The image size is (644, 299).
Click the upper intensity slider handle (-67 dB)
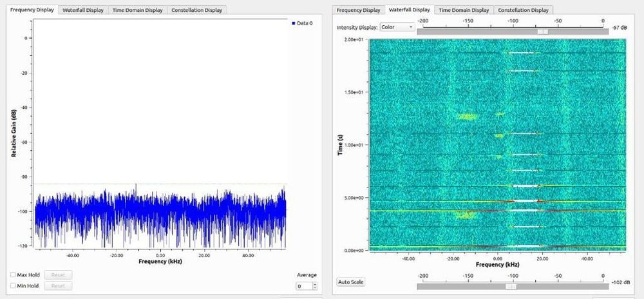(x=543, y=30)
